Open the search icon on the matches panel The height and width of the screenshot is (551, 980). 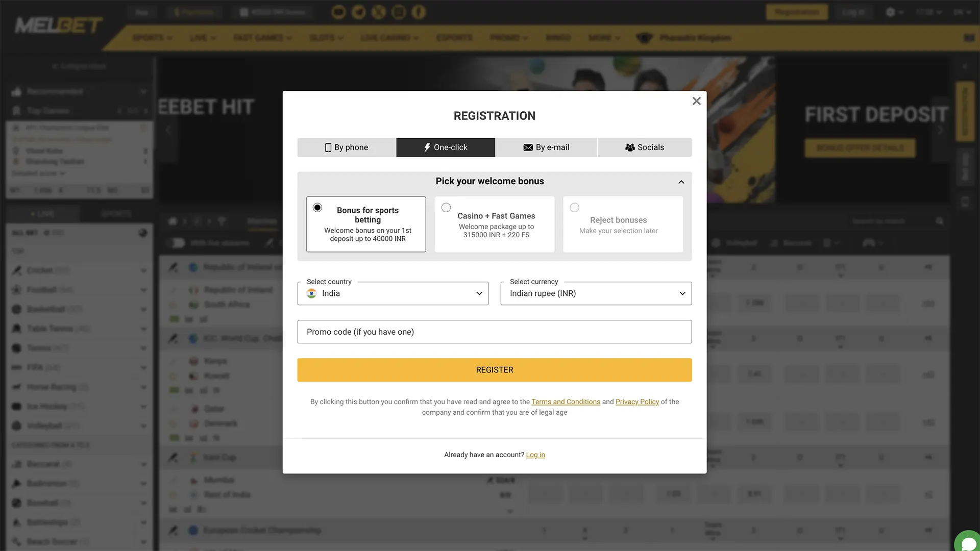pos(940,221)
